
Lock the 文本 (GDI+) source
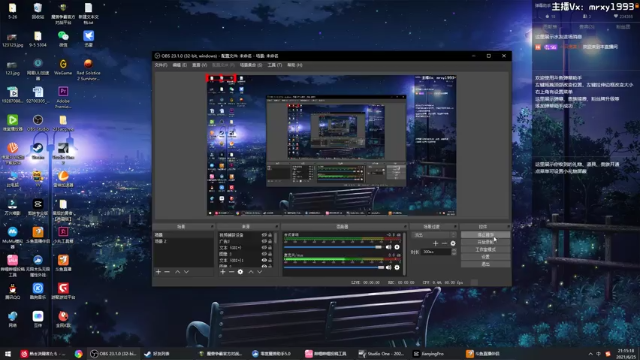tap(270, 248)
